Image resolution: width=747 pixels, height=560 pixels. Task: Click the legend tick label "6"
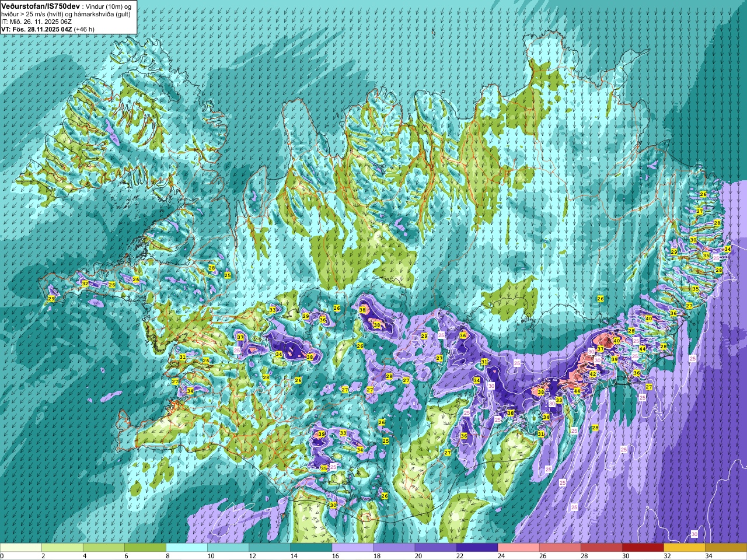click(x=126, y=556)
